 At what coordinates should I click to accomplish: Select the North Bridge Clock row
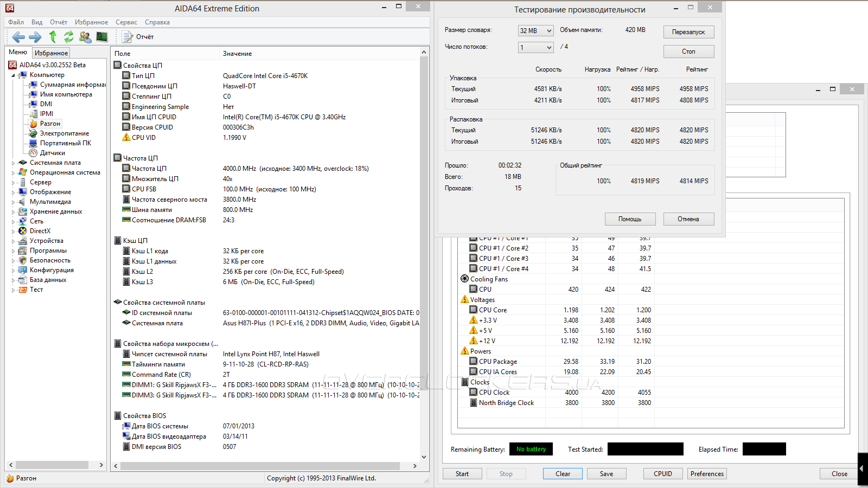click(x=651, y=403)
